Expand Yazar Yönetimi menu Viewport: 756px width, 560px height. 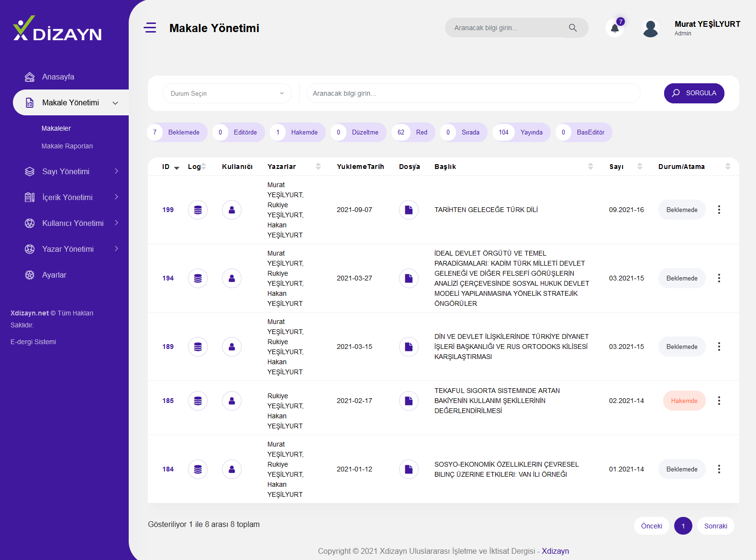pos(71,249)
